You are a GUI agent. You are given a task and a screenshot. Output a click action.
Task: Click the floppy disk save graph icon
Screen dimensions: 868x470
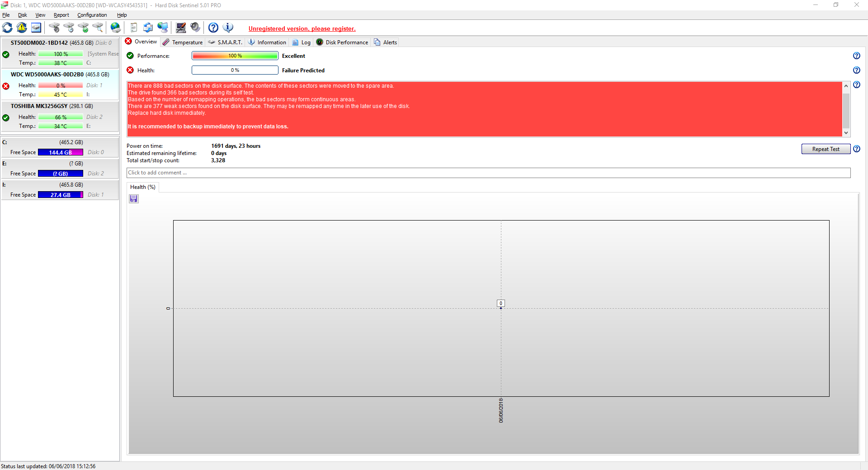(x=134, y=199)
